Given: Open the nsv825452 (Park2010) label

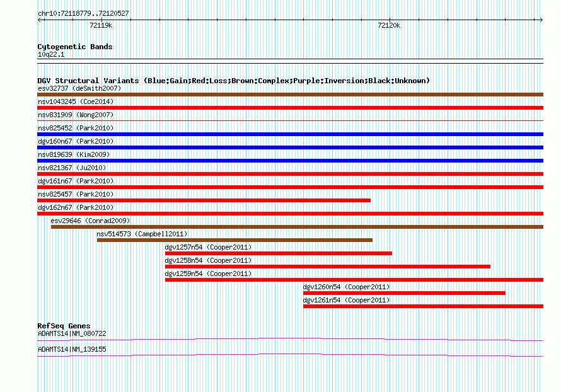Looking at the screenshot, I should pyautogui.click(x=76, y=128).
